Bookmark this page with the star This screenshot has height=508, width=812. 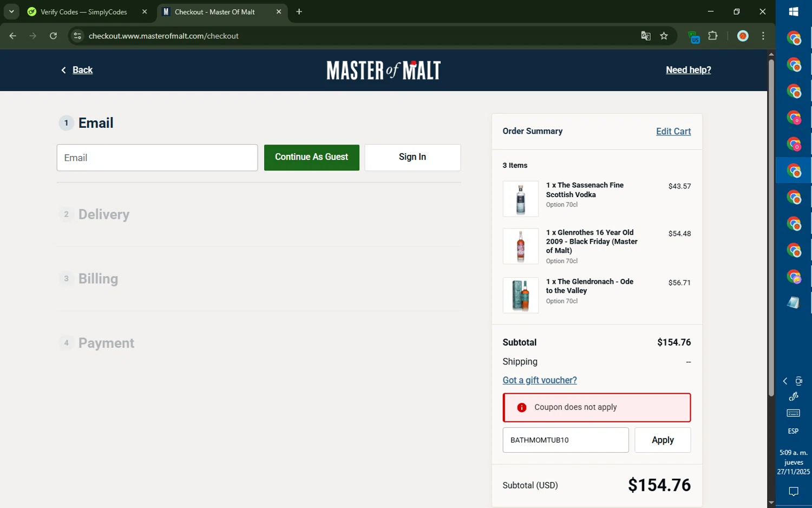664,36
